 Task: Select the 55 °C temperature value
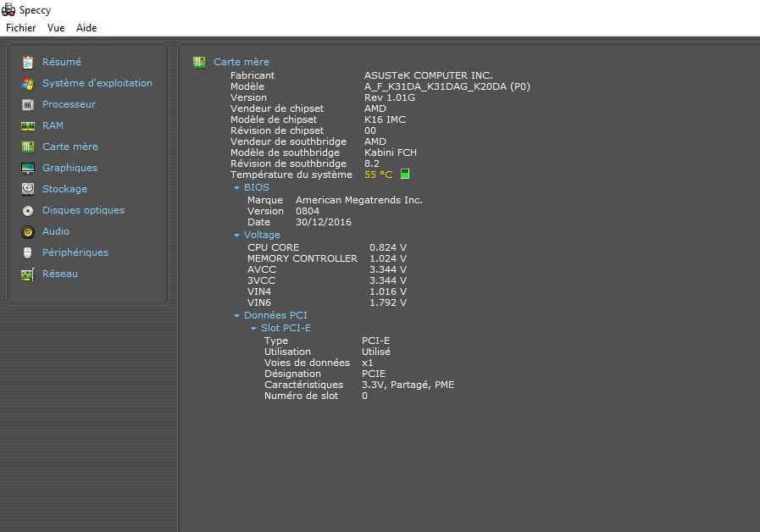click(378, 175)
